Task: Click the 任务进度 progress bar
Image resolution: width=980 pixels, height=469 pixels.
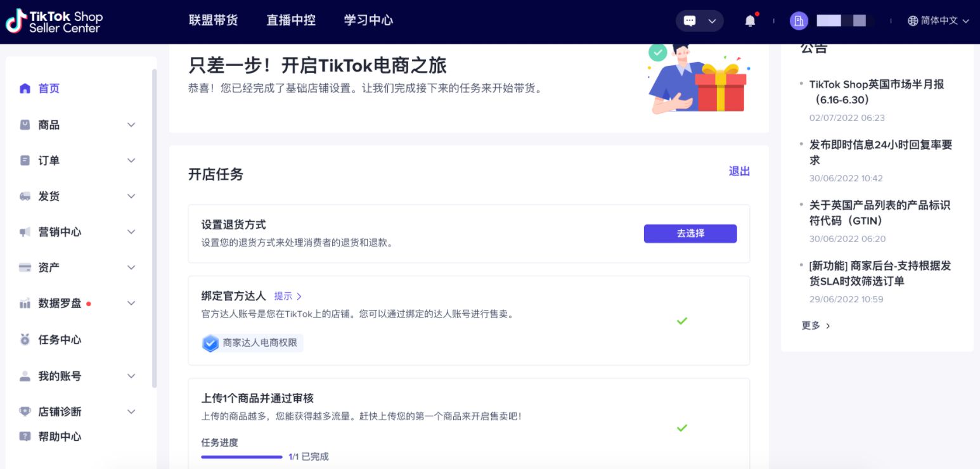Action: point(242,456)
